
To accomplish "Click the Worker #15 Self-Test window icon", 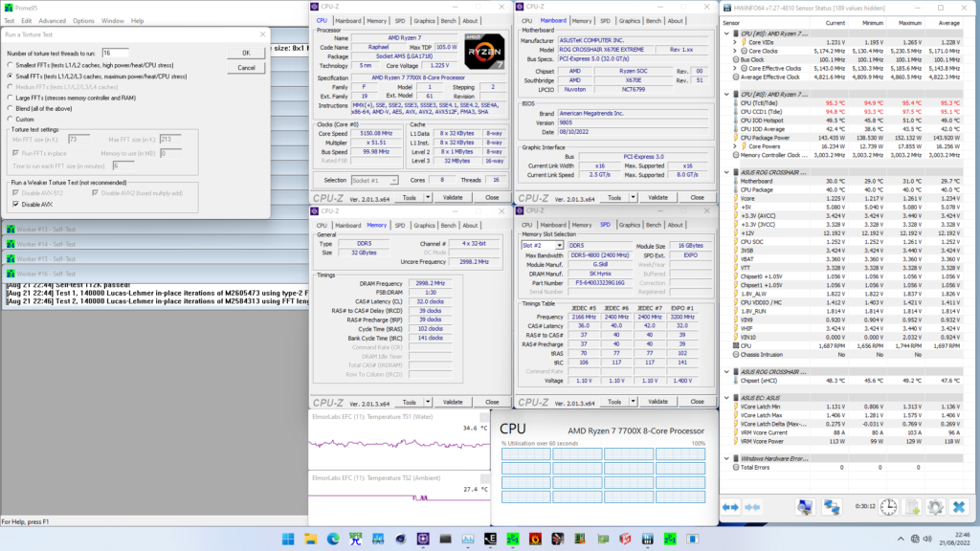I will click(11, 258).
